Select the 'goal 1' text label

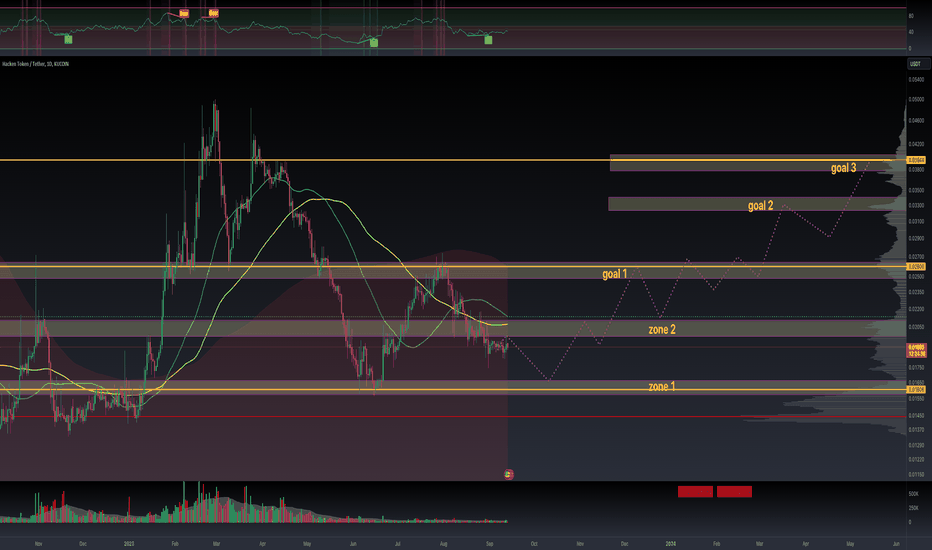pos(615,274)
